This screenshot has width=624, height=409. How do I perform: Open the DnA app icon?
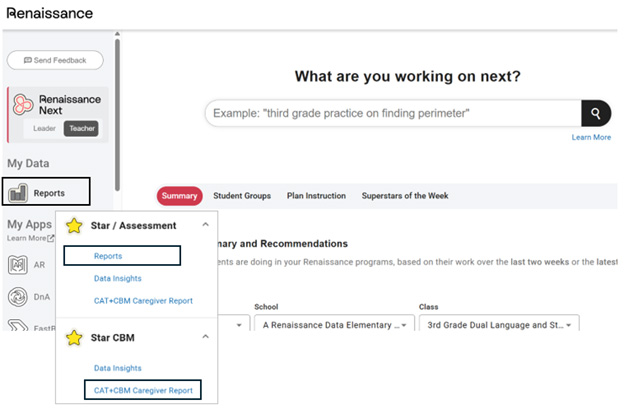(x=18, y=297)
